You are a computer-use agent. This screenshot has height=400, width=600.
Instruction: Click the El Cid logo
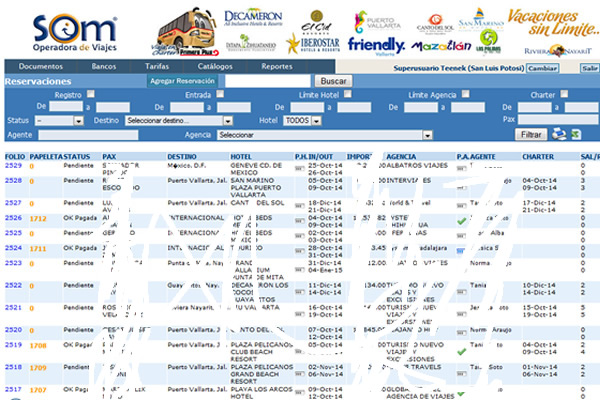(x=316, y=21)
